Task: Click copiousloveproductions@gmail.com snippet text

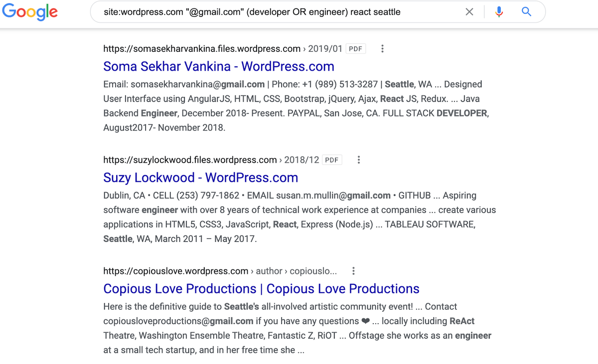Action: 178,321
